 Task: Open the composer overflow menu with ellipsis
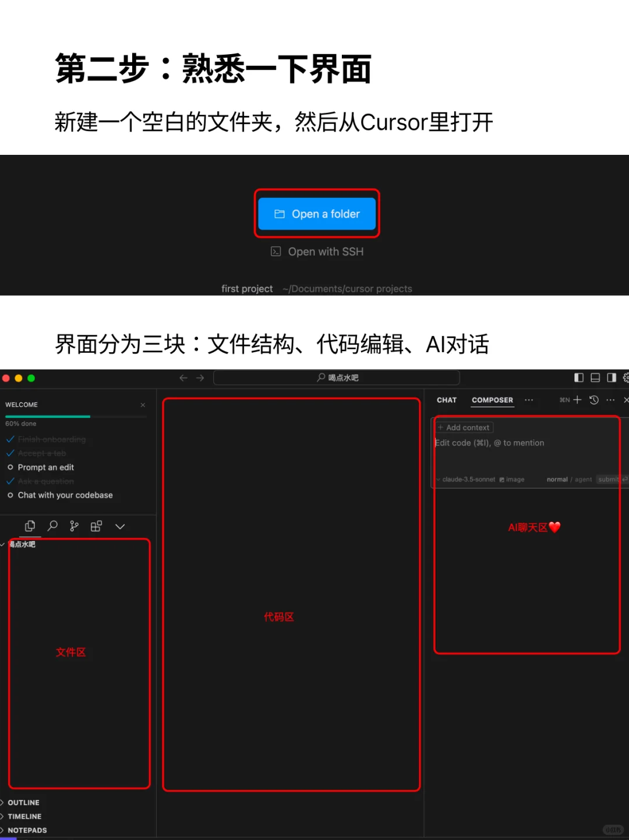(529, 400)
